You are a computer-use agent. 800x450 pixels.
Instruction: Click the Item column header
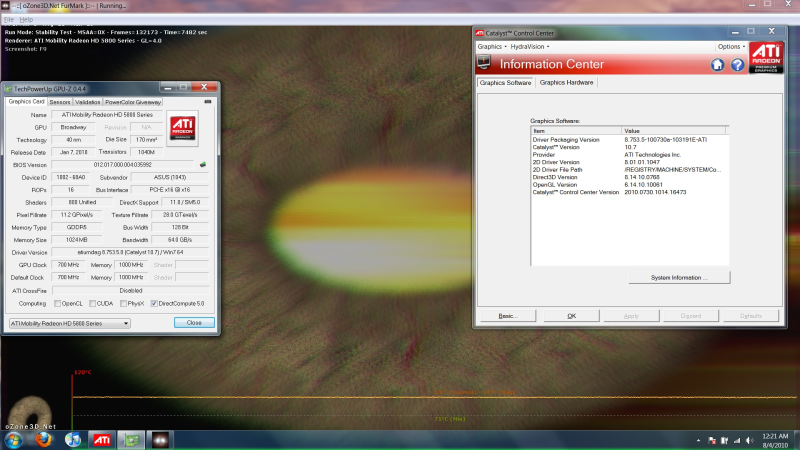pyautogui.click(x=576, y=131)
